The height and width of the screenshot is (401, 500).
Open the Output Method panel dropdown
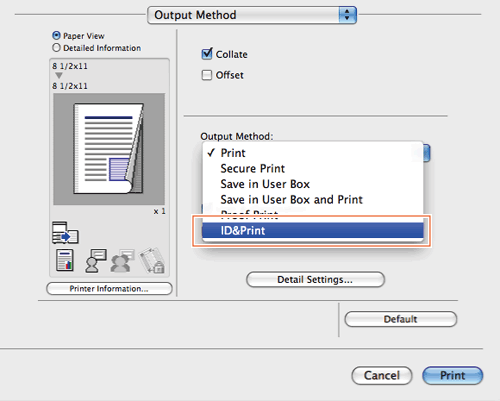coord(252,15)
